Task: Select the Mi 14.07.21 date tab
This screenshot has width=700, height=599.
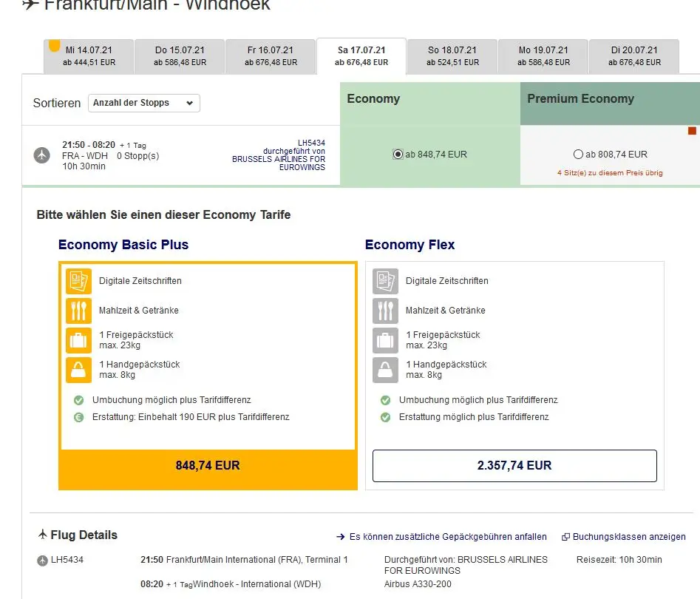Action: (89, 56)
